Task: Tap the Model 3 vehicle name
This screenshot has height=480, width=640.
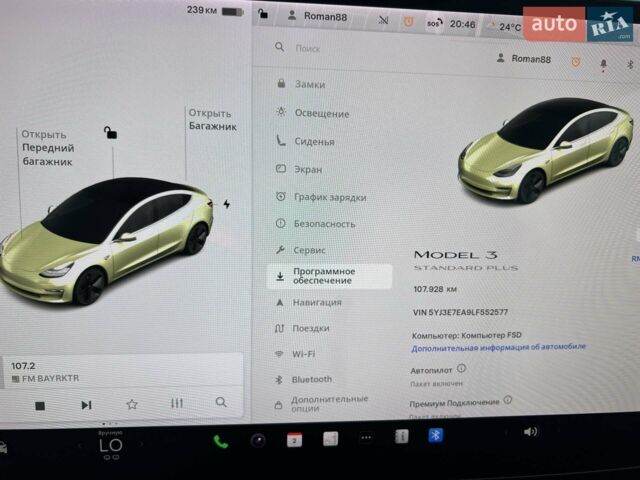Action: pos(456,255)
